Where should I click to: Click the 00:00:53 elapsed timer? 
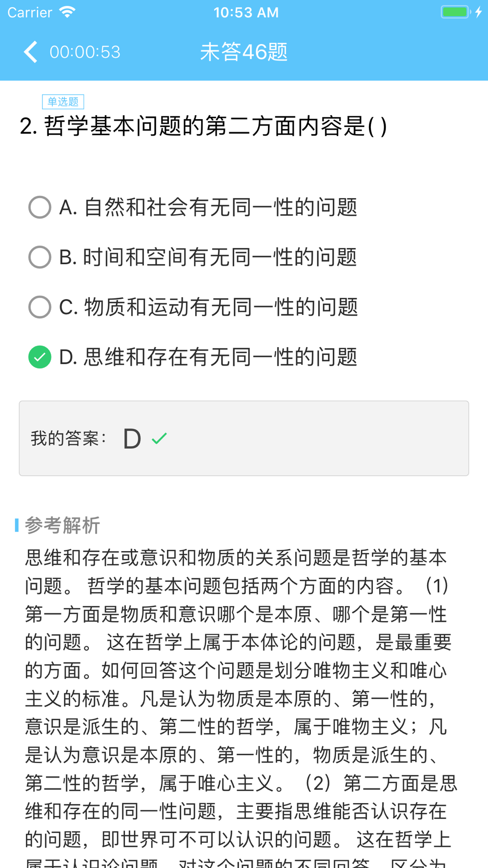[x=85, y=52]
